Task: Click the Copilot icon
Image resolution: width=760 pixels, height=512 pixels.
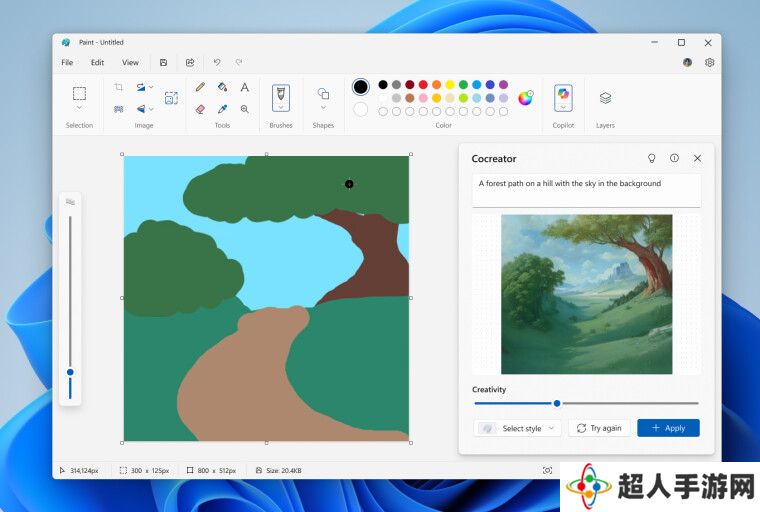Action: click(x=563, y=93)
